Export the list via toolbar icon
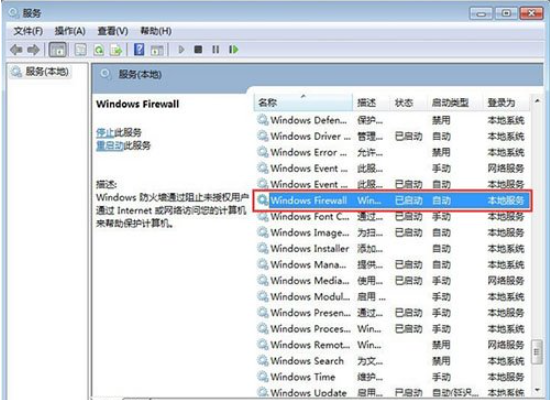The height and width of the screenshot is (400, 550). (116, 50)
